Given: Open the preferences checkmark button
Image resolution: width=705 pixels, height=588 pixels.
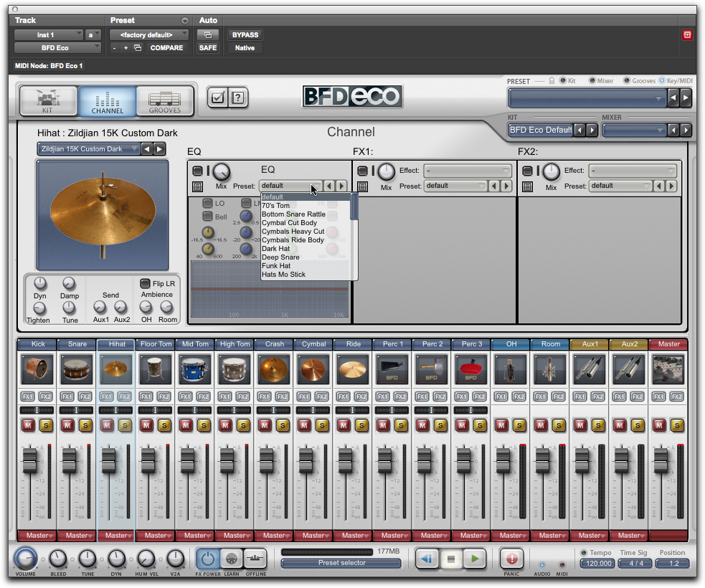Looking at the screenshot, I should pyautogui.click(x=217, y=98).
